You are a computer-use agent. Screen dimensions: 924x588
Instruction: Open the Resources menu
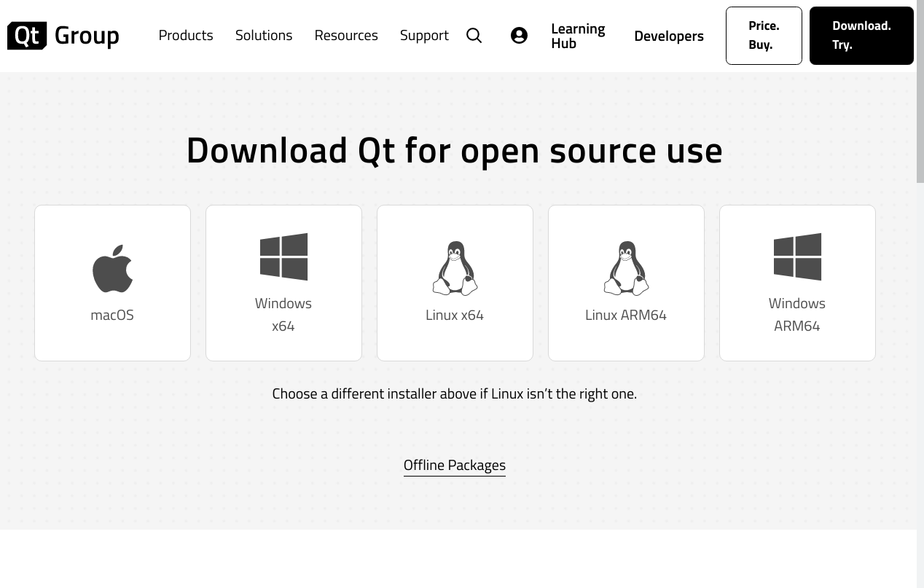(x=346, y=35)
